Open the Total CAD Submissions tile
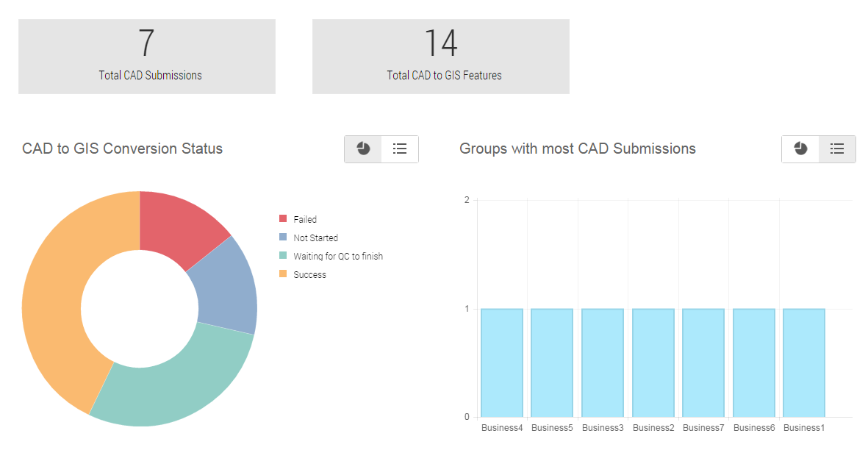The height and width of the screenshot is (475, 868). [x=147, y=57]
